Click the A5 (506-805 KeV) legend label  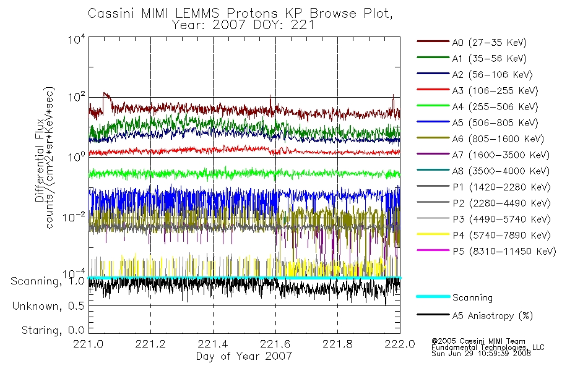pyautogui.click(x=495, y=123)
